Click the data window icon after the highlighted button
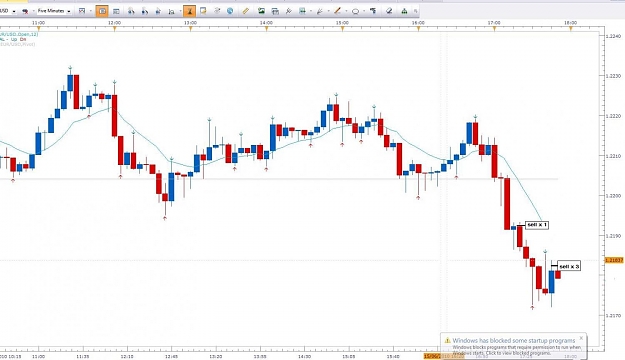Viewport: 625px width, 360px height. (x=116, y=11)
